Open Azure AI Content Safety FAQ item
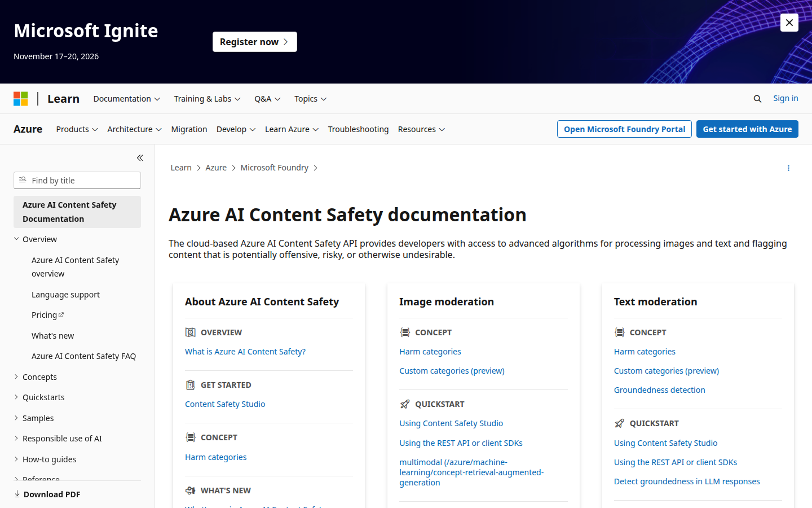Screen dimensions: 812x508 (x=83, y=356)
